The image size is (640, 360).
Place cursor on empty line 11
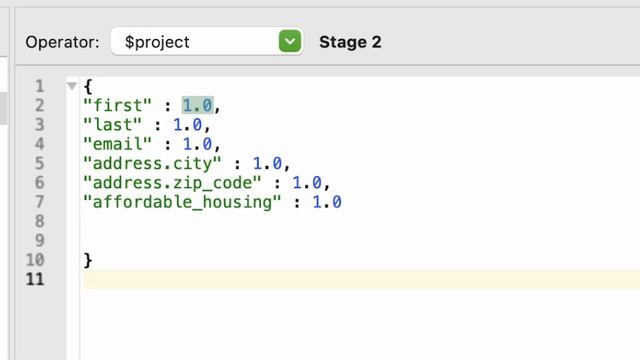click(361, 280)
